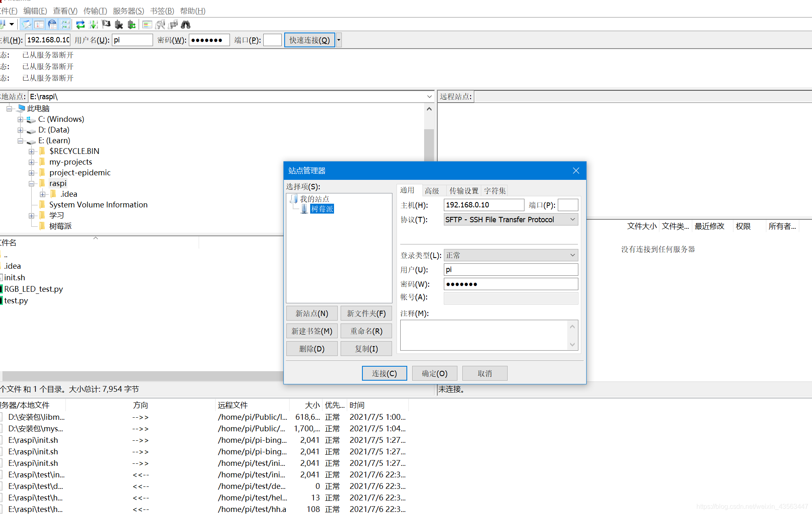Open the 协议 SFTP protocol dropdown

tap(510, 219)
